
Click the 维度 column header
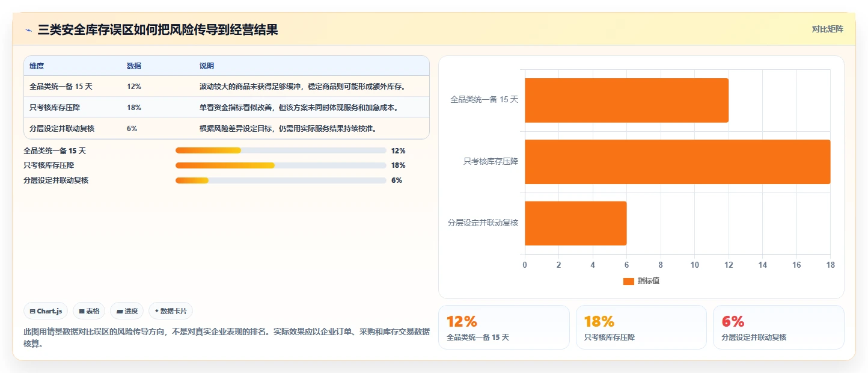[37, 66]
